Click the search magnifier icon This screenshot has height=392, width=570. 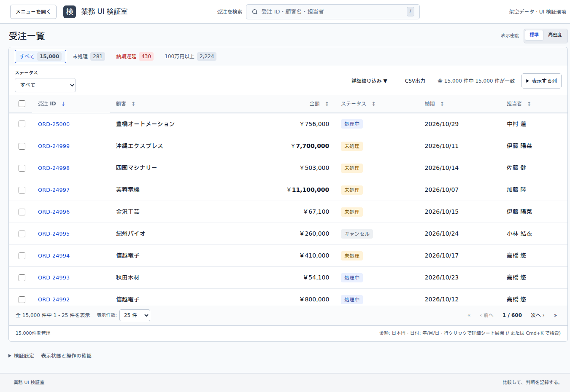[255, 12]
